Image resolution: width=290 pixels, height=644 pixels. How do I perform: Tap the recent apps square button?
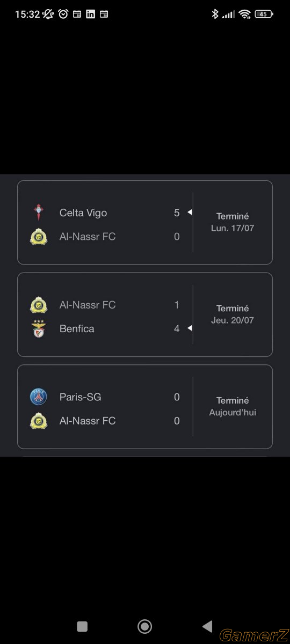coord(82,626)
